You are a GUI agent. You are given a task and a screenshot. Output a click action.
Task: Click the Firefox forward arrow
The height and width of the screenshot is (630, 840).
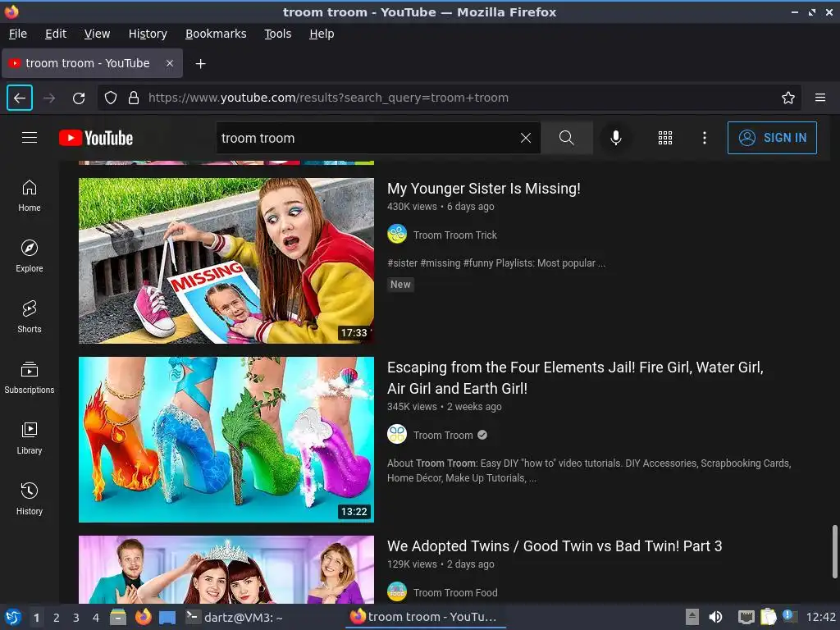tap(49, 98)
